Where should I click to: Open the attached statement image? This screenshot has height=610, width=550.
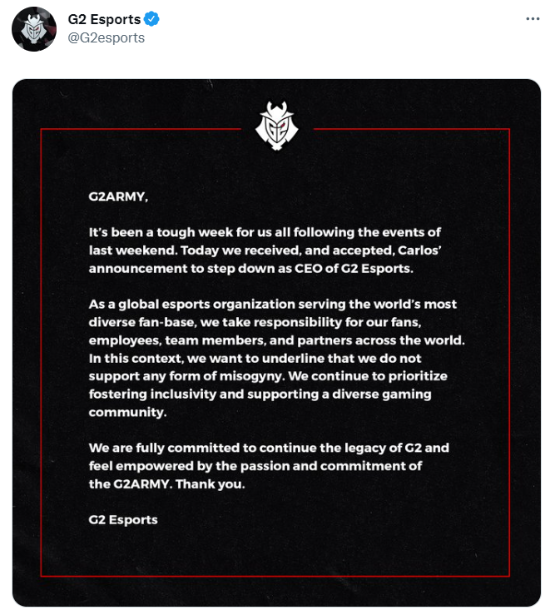[x=276, y=342]
